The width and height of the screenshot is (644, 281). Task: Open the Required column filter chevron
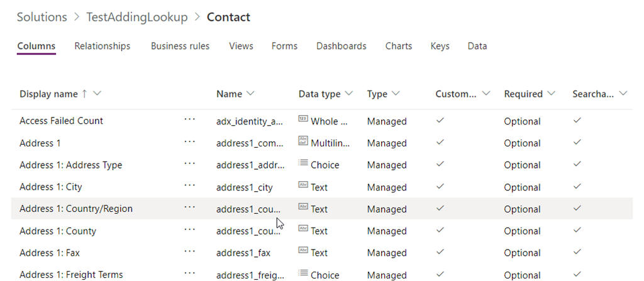coord(551,94)
